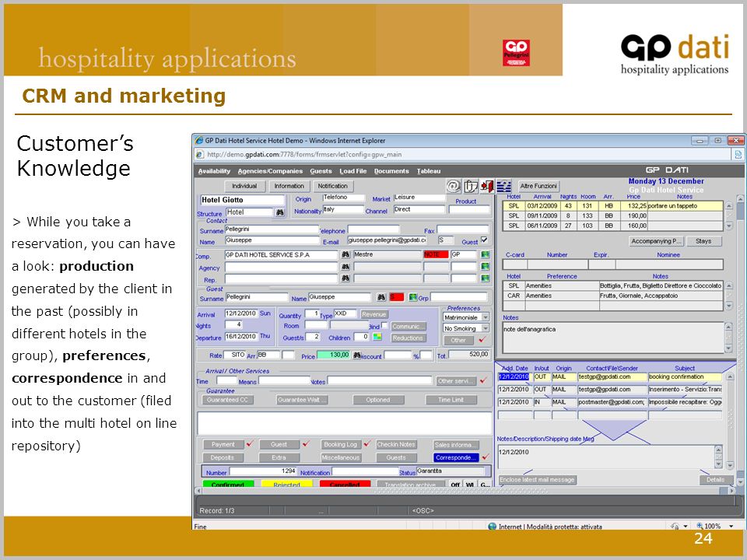Click green map icon next to Grp field
The height and width of the screenshot is (560, 747).
pyautogui.click(x=412, y=297)
